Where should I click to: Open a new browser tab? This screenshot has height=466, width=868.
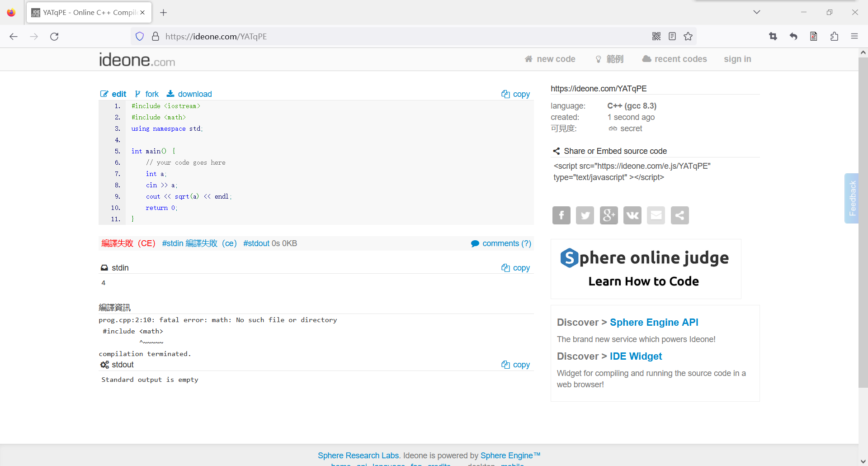pos(164,13)
